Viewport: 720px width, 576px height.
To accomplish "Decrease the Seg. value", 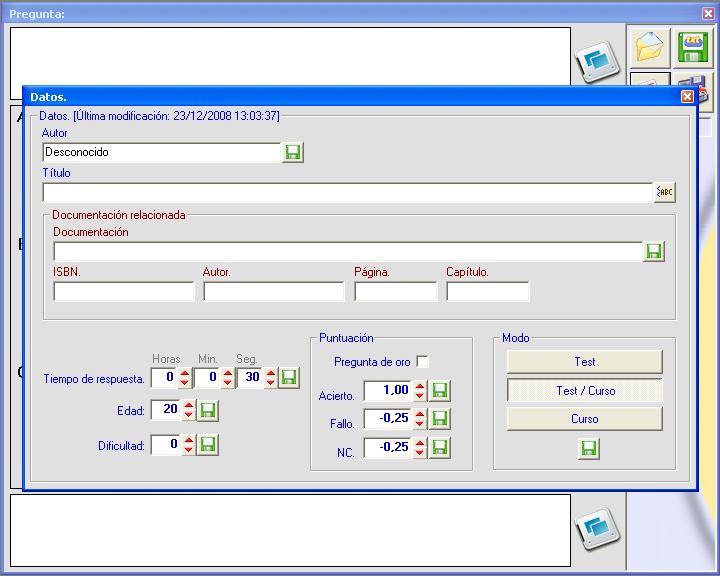I will pyautogui.click(x=270, y=383).
